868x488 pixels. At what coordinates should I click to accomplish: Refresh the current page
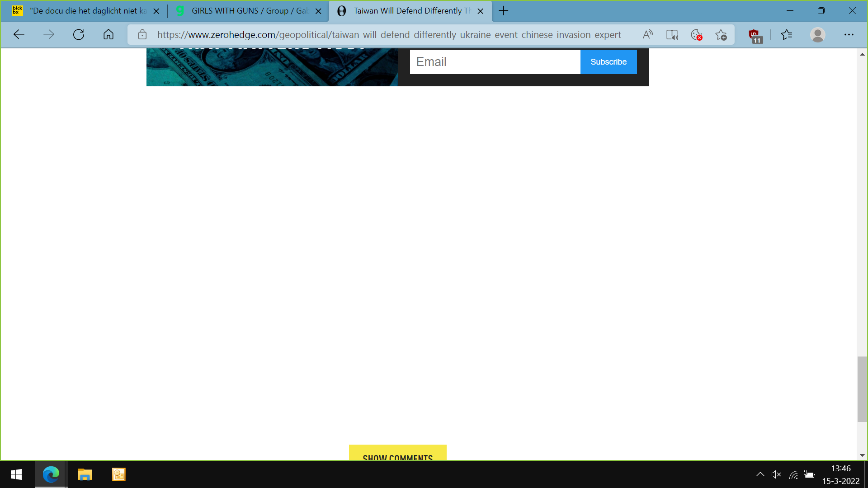(x=78, y=34)
